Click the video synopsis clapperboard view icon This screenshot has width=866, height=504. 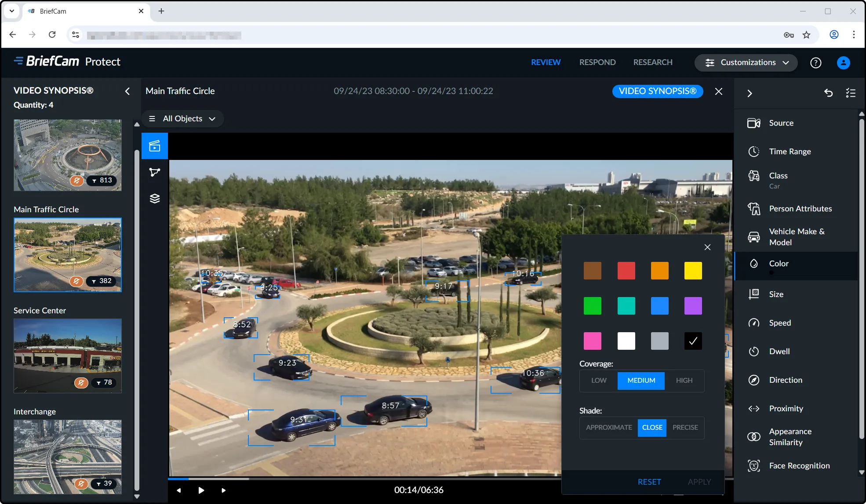(155, 146)
